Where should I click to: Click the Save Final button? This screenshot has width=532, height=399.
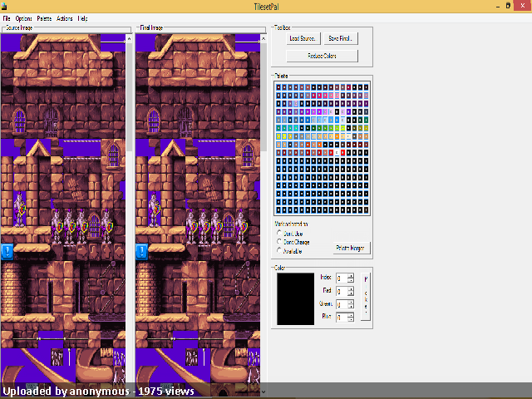340,38
